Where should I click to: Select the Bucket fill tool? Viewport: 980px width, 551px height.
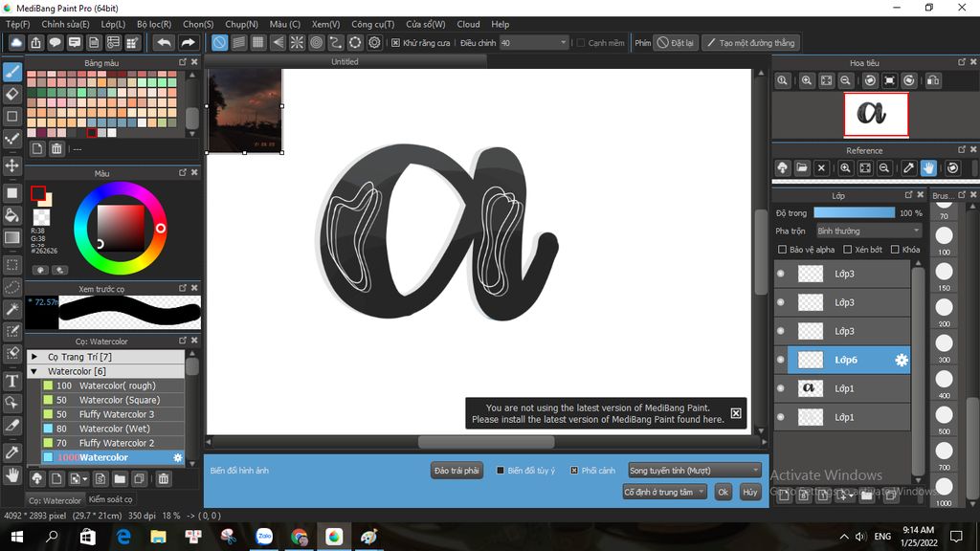coord(11,215)
